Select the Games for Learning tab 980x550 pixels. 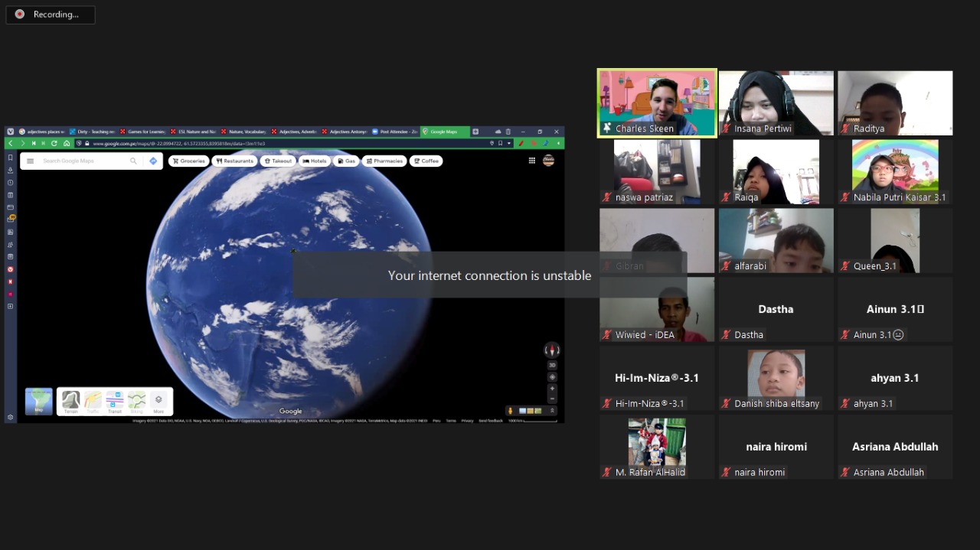143,132
